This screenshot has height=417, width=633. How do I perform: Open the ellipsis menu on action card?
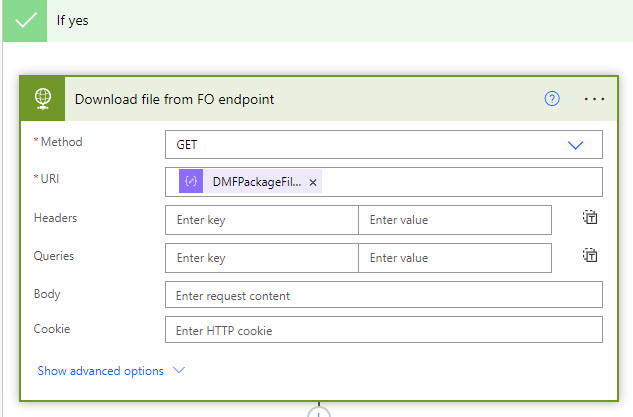click(594, 99)
